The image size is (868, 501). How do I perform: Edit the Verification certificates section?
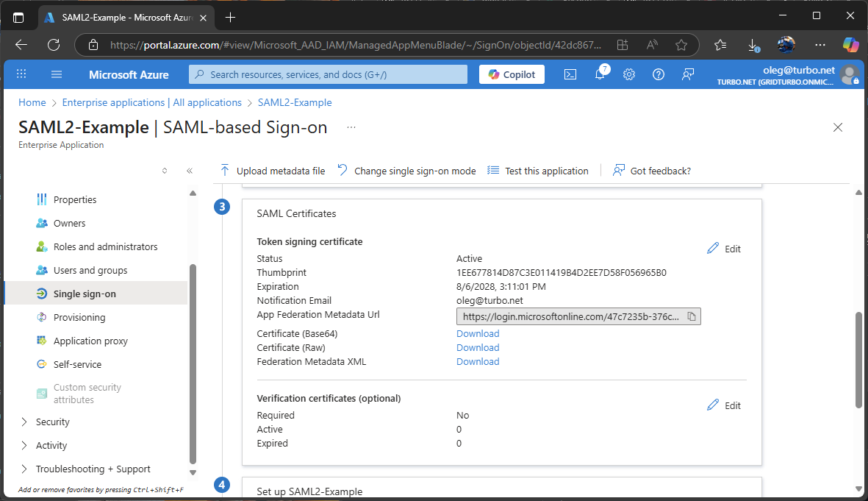tap(723, 405)
